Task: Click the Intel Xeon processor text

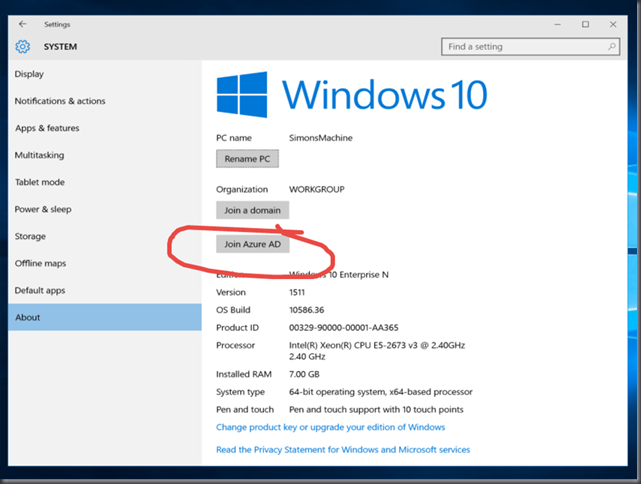Action: (377, 351)
